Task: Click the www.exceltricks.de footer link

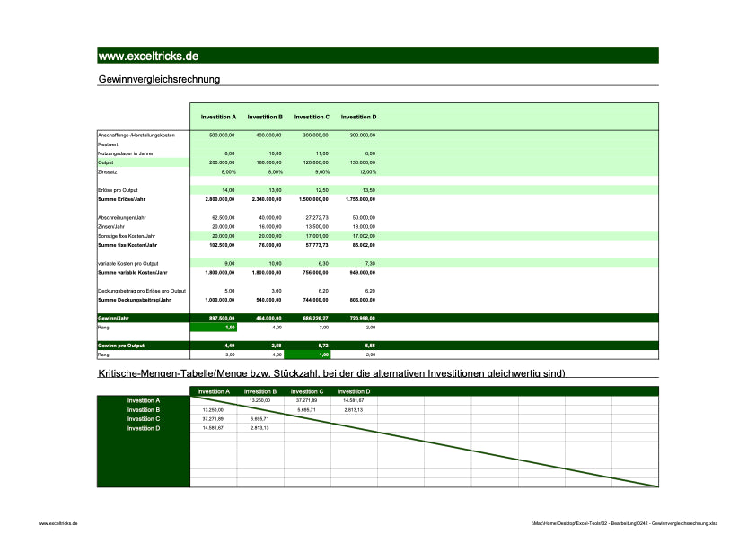Action: (x=57, y=523)
